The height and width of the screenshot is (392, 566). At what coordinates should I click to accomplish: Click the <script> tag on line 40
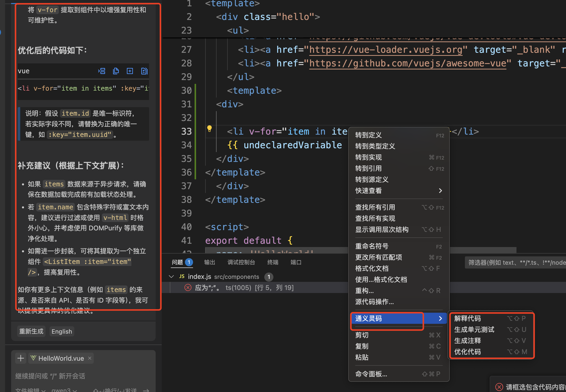[227, 227]
